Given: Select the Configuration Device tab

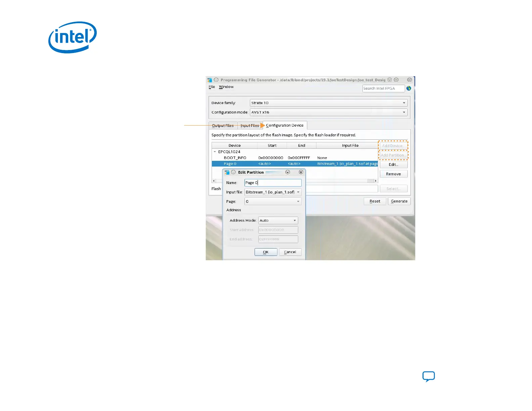Looking at the screenshot, I should pos(285,125).
